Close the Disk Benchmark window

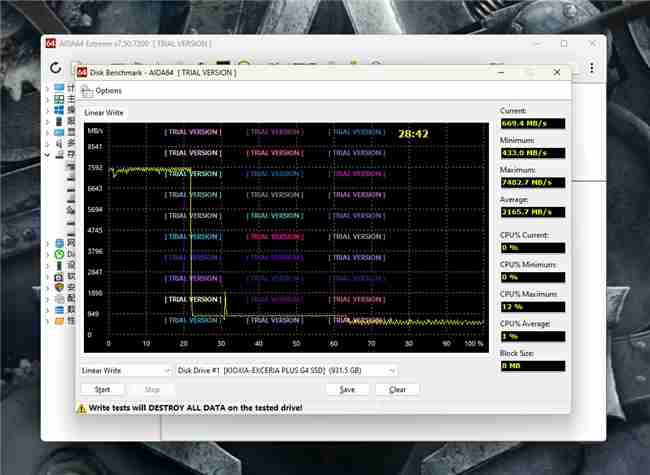(555, 72)
